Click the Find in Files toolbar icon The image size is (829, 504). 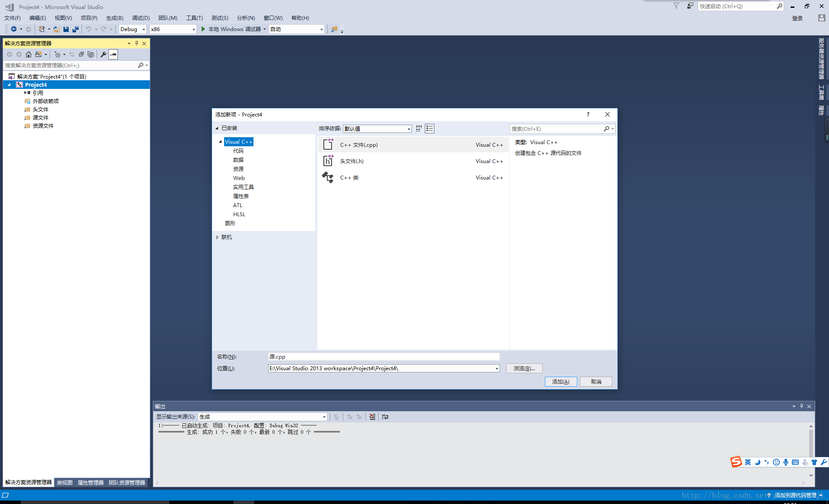pos(334,29)
